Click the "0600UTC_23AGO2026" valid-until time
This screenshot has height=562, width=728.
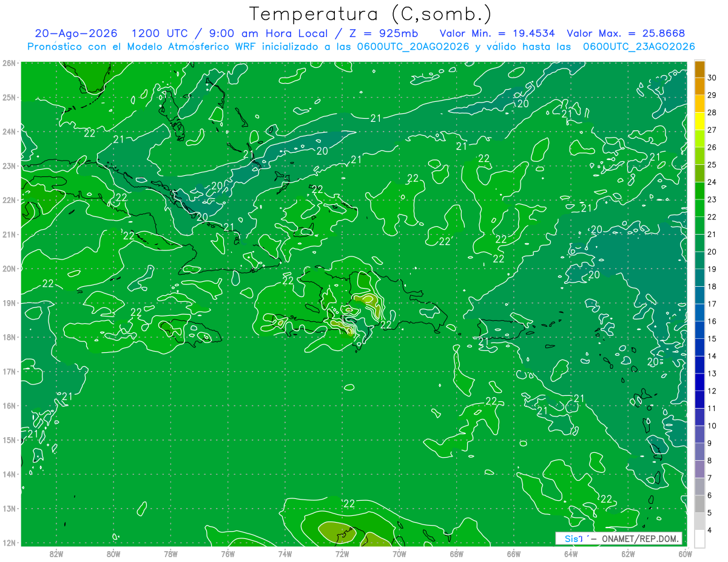638,46
